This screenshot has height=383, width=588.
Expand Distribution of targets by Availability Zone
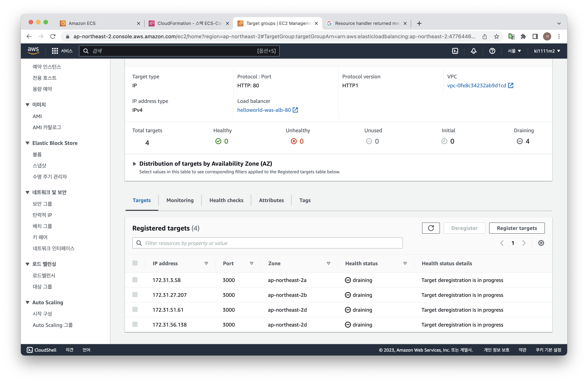click(134, 164)
